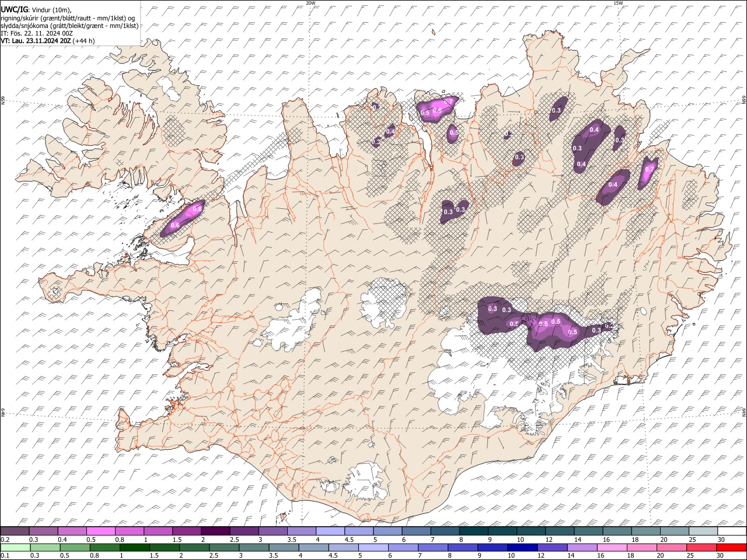Image resolution: width=747 pixels, height=560 pixels.
Task: Choose the bright pink 0.5 swatch in the upper scale
Action: tap(101, 531)
